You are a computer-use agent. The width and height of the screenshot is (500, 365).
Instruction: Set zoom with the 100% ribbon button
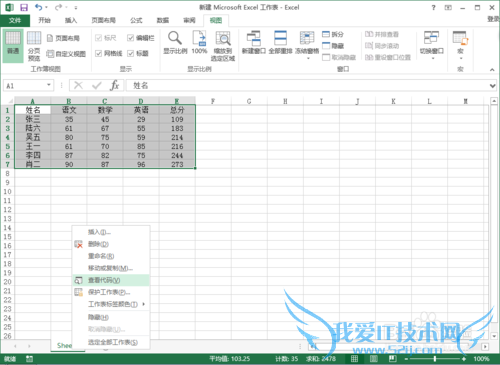coord(199,42)
